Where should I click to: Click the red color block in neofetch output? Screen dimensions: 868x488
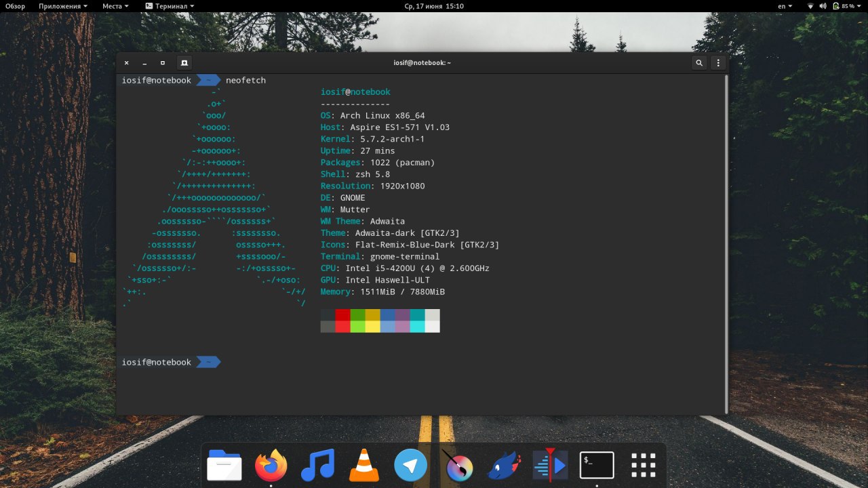(x=343, y=315)
